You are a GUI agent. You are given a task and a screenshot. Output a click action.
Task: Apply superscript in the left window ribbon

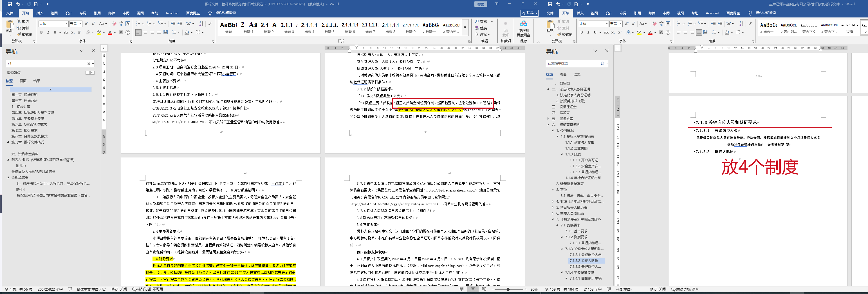tap(80, 32)
